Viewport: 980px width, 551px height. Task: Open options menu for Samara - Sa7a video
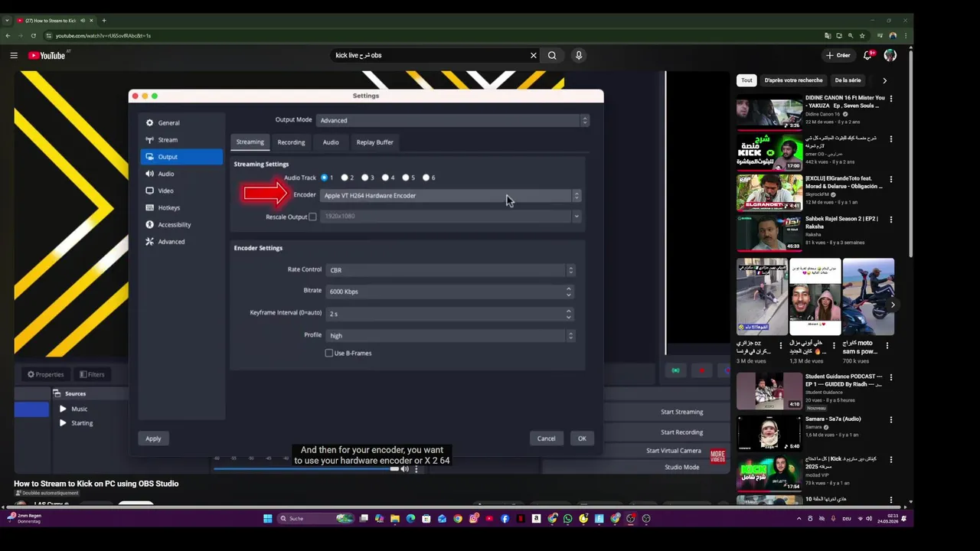(891, 419)
